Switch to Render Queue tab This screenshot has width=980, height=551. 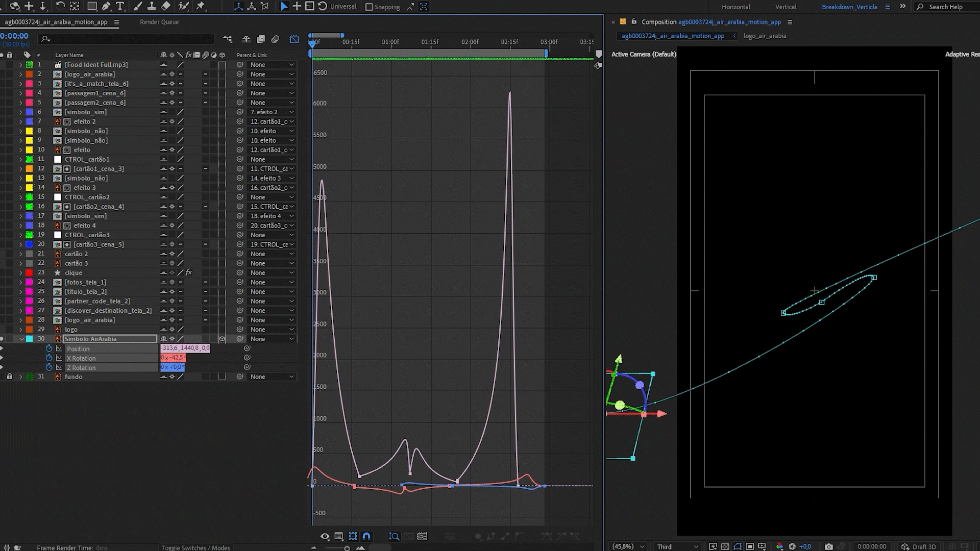click(x=159, y=22)
